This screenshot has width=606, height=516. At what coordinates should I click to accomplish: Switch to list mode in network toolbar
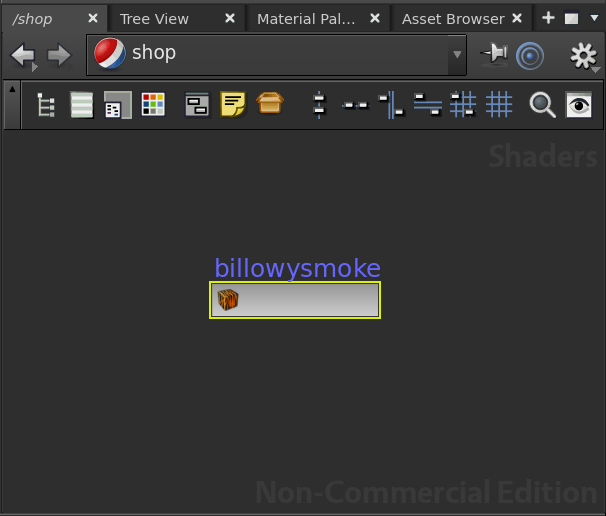(x=81, y=105)
